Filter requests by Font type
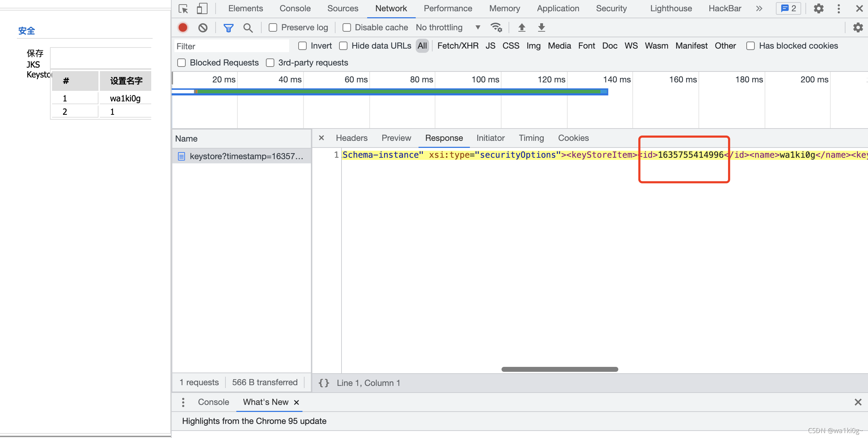This screenshot has height=438, width=868. 587,46
